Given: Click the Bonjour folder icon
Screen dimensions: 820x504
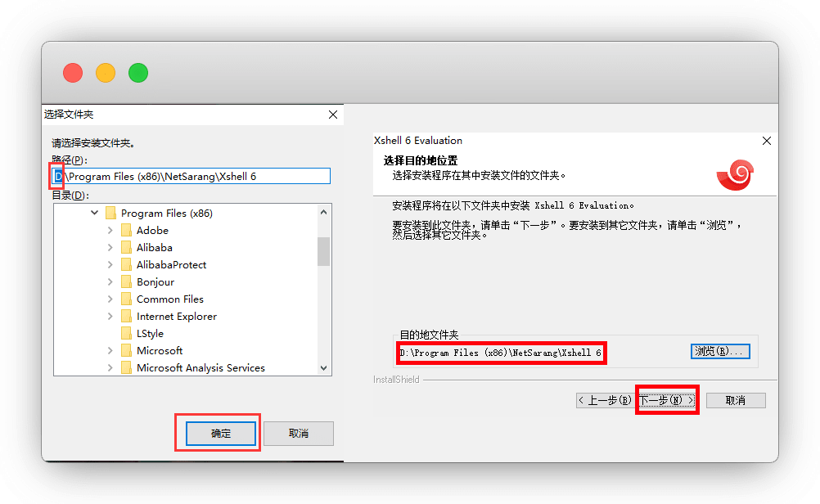Looking at the screenshot, I should 126,282.
